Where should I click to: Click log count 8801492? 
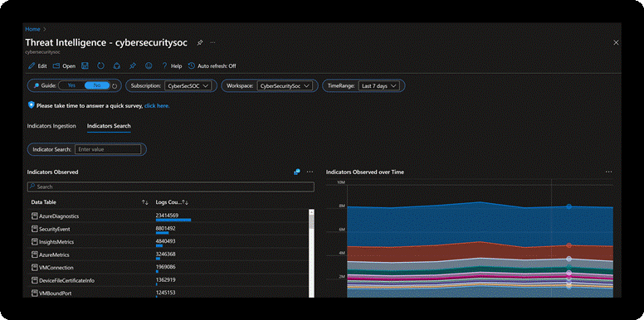pos(165,228)
